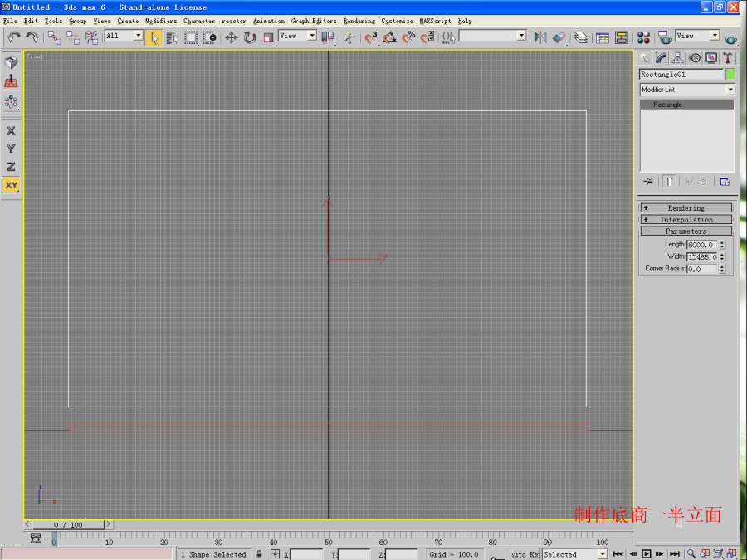Switch to the Create command panel tab
Screen dimensions: 747x560
pos(645,58)
